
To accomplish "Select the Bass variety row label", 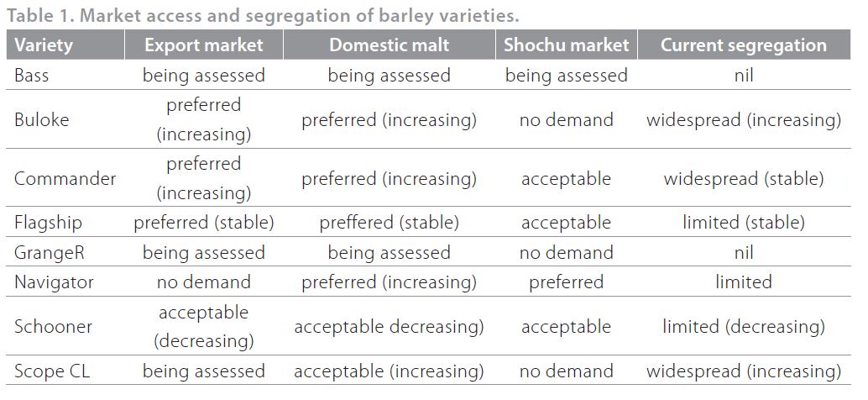I will (x=32, y=76).
